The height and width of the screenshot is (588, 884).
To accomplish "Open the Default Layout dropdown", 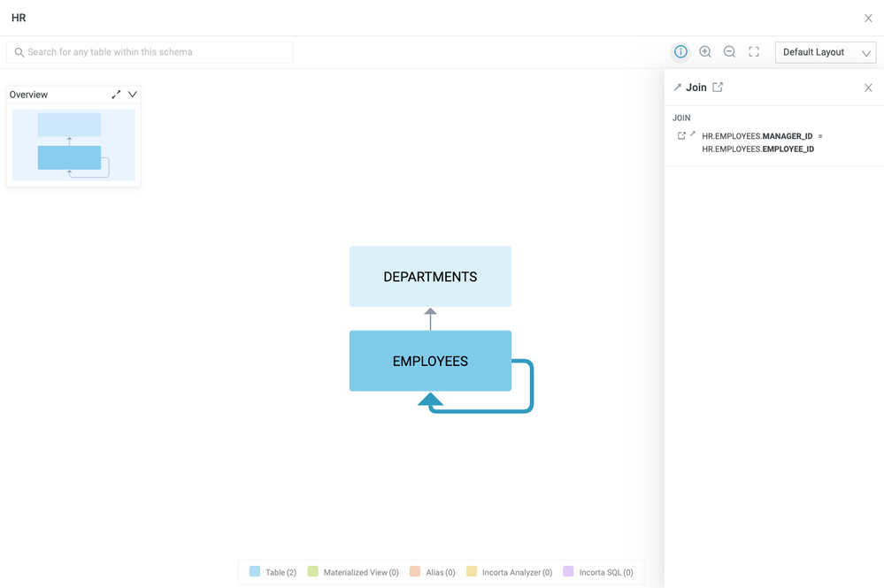I will (x=825, y=52).
